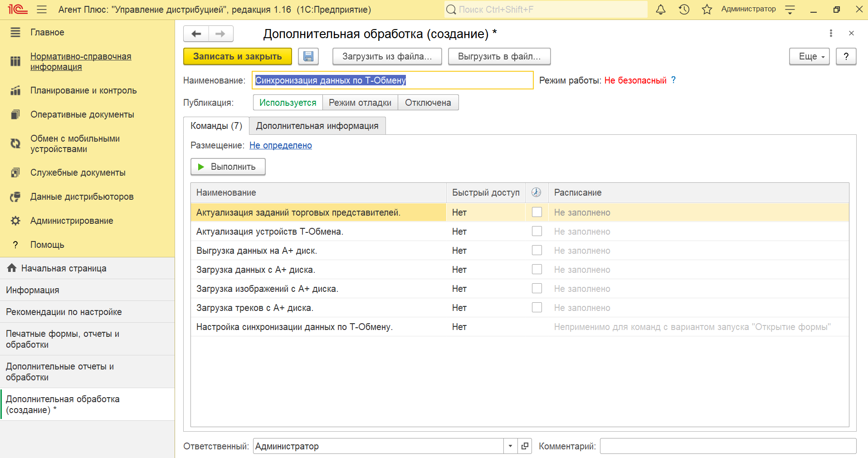Click Быстрый доступ Нет for Актуализация устройств row
The width and height of the screenshot is (868, 458).
pos(459,231)
